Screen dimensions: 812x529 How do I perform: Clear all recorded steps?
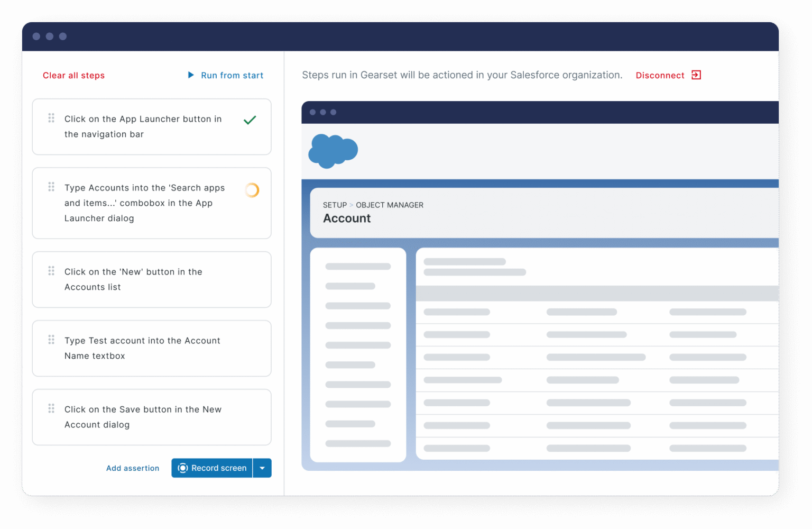(x=74, y=76)
